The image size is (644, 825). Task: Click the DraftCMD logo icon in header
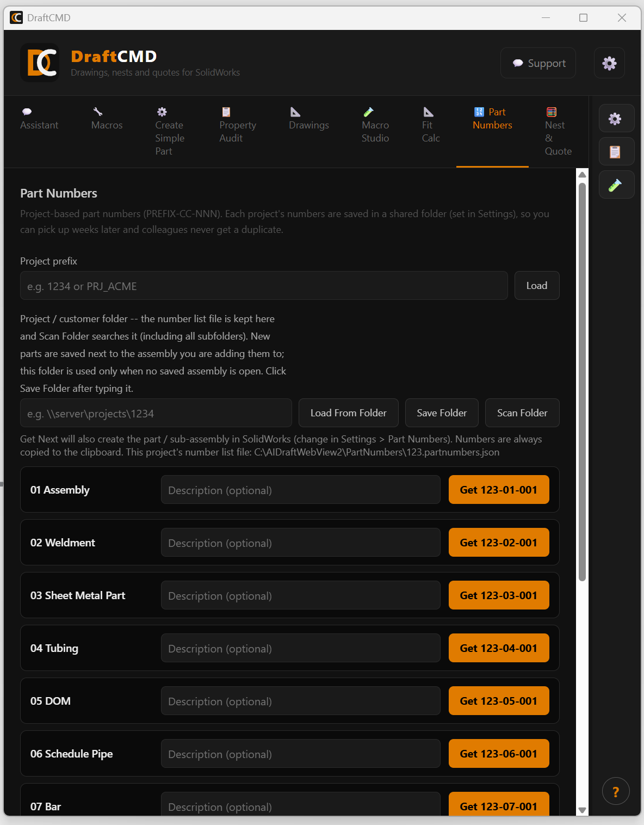[x=40, y=63]
